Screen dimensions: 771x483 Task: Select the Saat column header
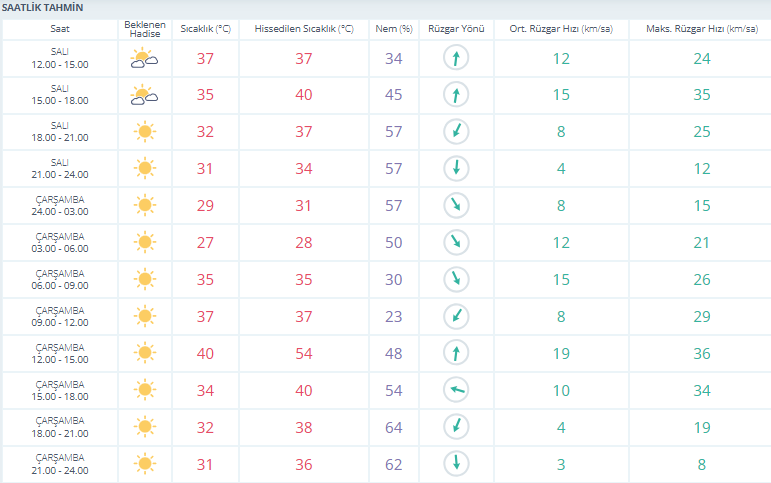[60, 29]
